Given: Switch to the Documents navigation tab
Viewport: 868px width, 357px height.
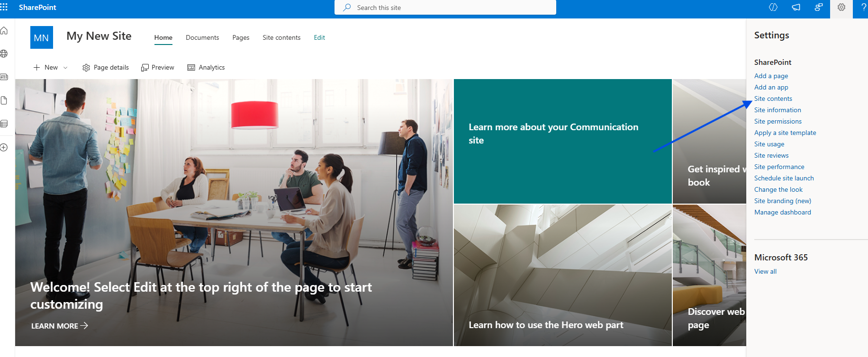Looking at the screenshot, I should 202,37.
